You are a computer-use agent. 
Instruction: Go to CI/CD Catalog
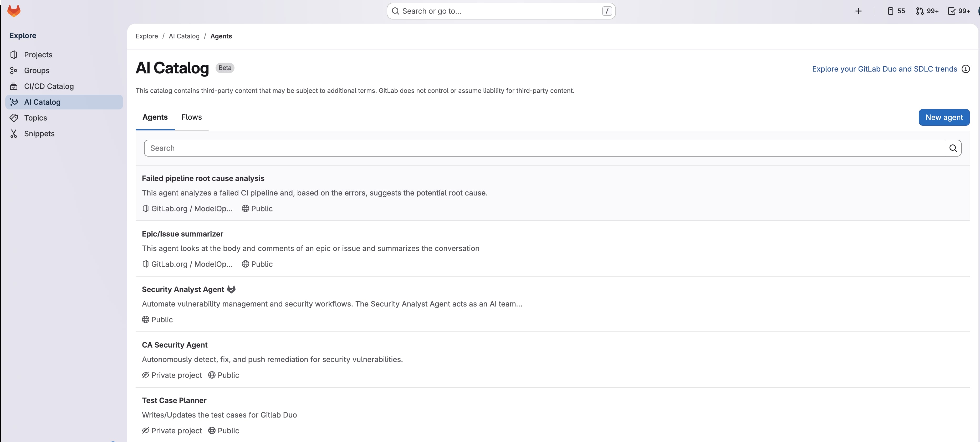click(49, 86)
